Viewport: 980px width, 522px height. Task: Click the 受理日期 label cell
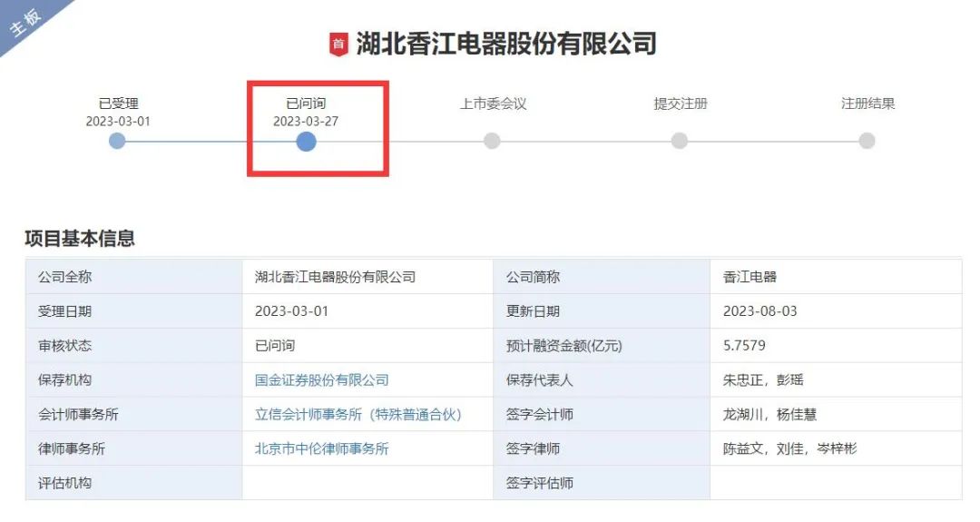133,310
